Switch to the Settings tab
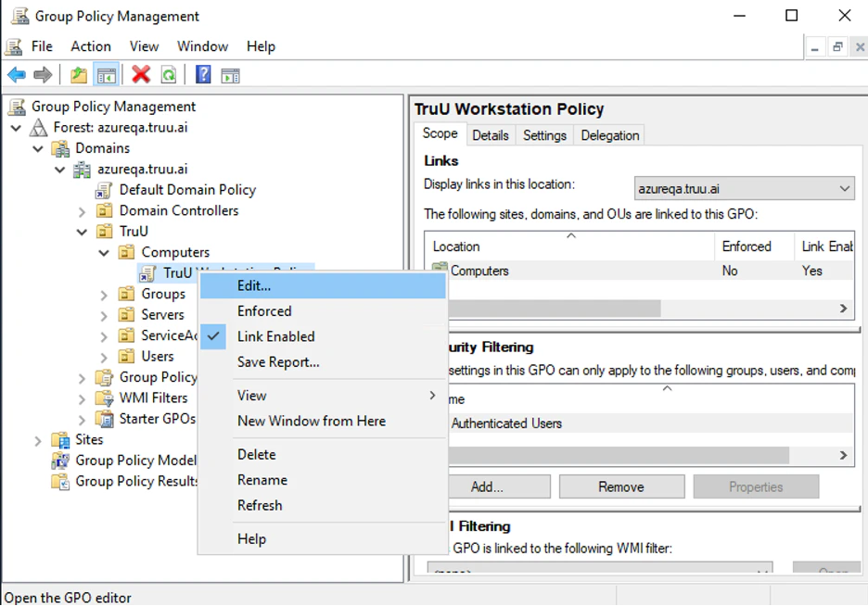 pos(544,135)
